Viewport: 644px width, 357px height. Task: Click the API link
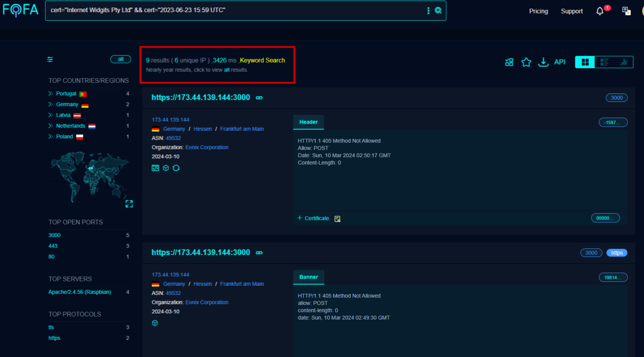point(560,62)
